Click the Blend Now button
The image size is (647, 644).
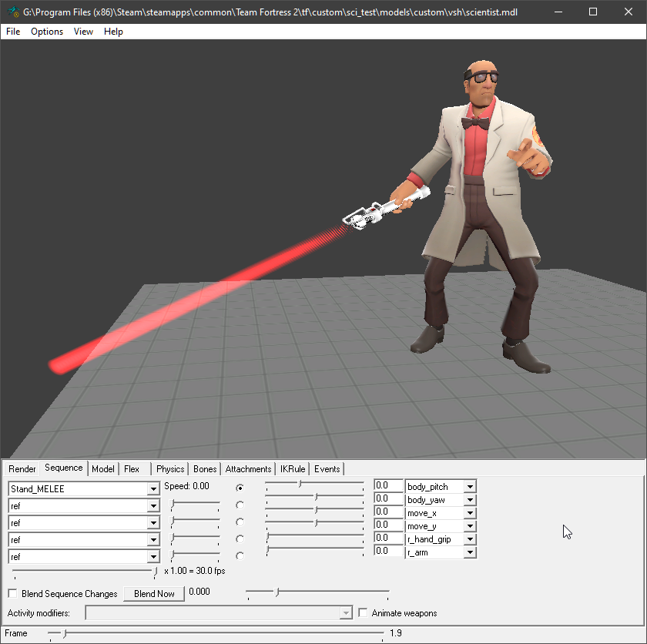click(x=154, y=594)
